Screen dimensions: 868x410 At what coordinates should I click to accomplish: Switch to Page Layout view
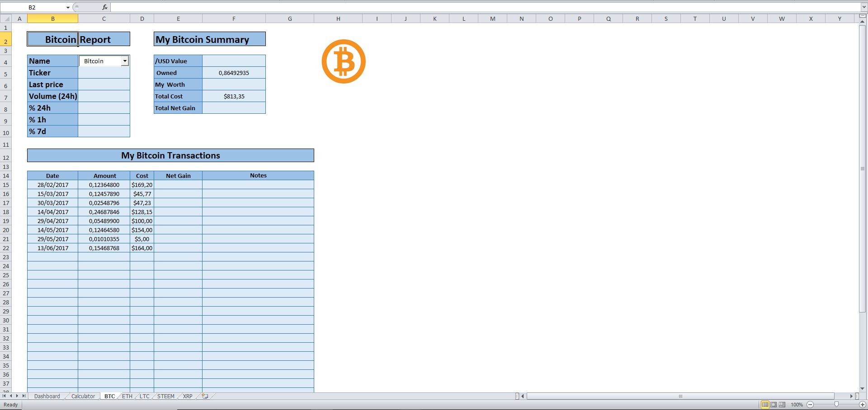[774, 405]
